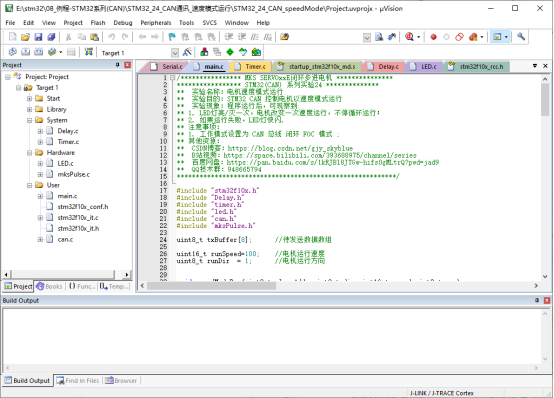Select stm32f10x_conf.h in project tree
Viewport: 554px width, 398px height.
pyautogui.click(x=83, y=207)
